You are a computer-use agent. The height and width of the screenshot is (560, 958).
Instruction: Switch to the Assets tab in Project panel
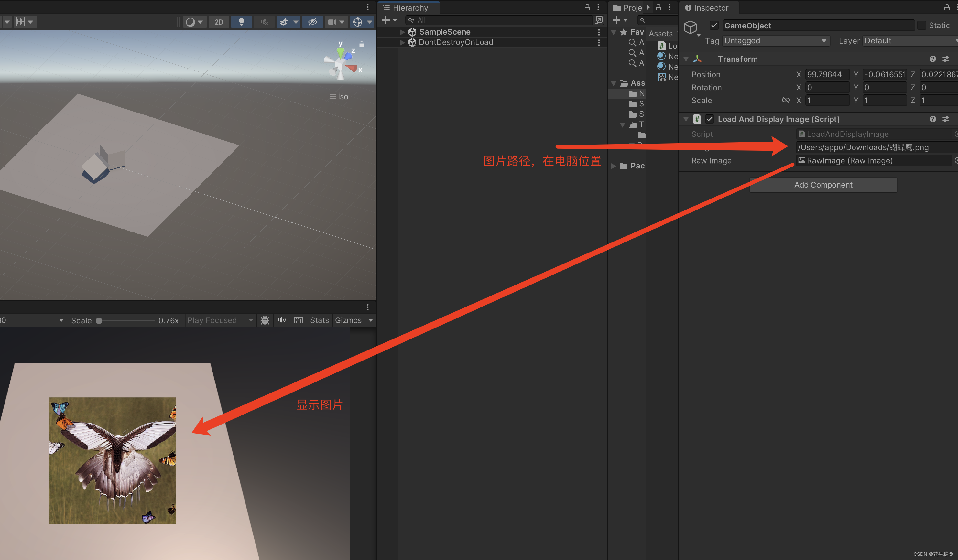661,33
